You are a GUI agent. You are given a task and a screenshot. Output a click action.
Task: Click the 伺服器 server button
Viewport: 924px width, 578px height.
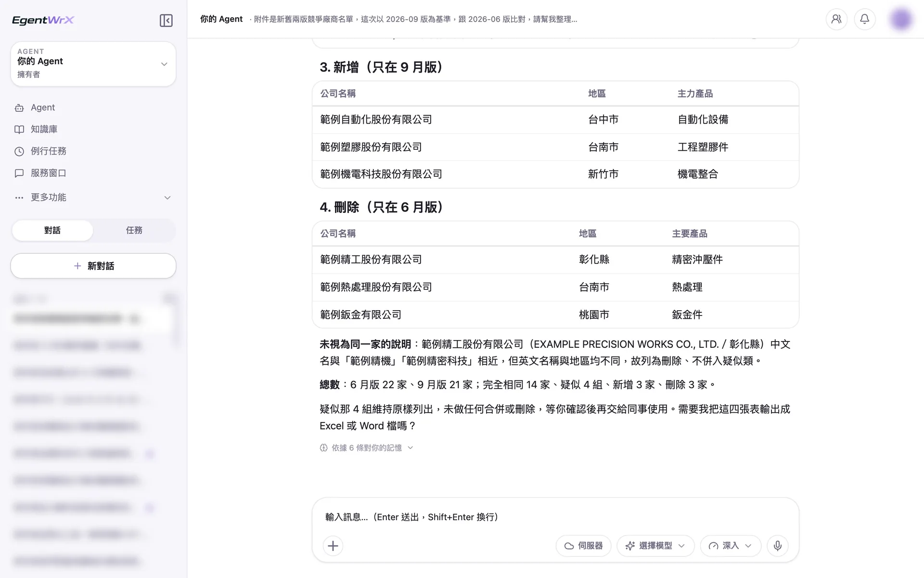click(x=583, y=546)
